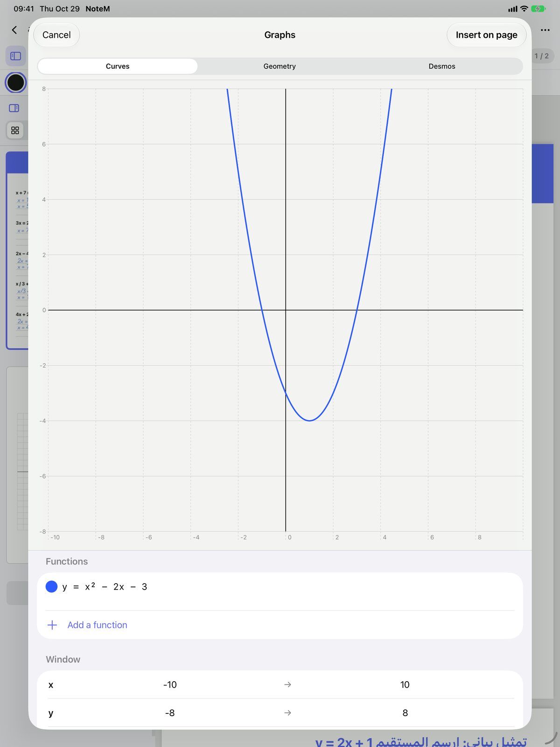Check the battery charging status icon
The width and height of the screenshot is (560, 747).
click(x=538, y=9)
